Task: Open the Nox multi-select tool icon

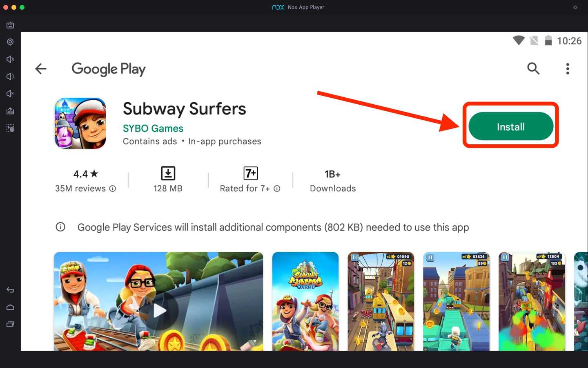Action: click(10, 128)
